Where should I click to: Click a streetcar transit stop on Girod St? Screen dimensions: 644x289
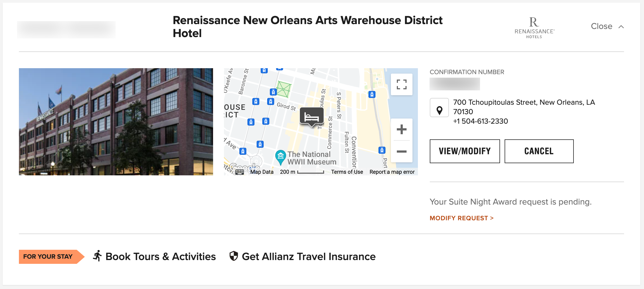271,102
